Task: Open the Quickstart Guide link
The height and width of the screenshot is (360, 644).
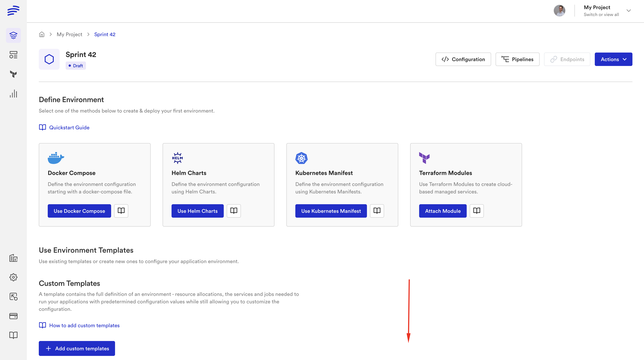Action: pyautogui.click(x=69, y=127)
